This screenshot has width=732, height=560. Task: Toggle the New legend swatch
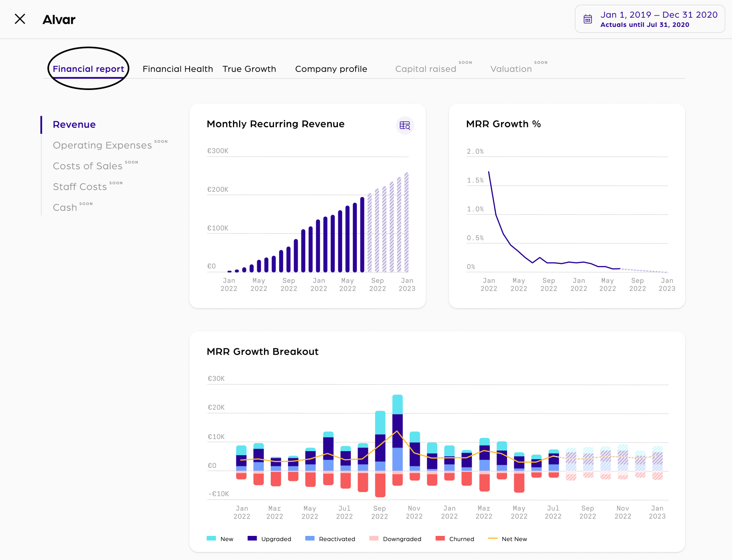point(211,538)
